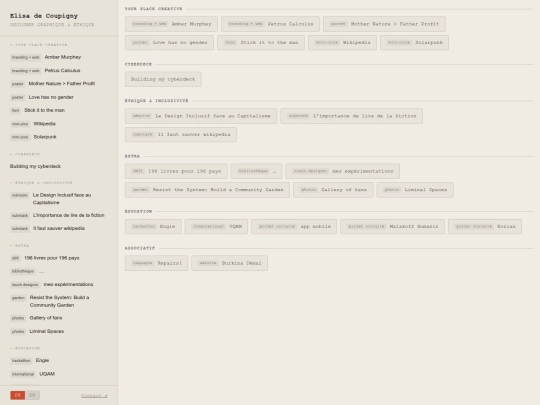Select Stick it to the man sidebar entry
Viewport: 540px width, 405px height.
[x=37, y=110]
